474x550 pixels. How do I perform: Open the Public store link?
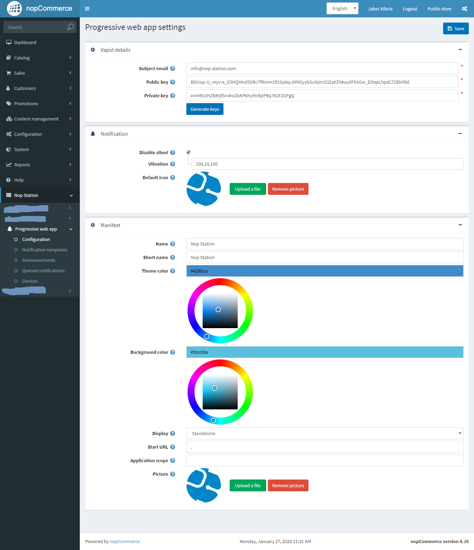pyautogui.click(x=439, y=9)
